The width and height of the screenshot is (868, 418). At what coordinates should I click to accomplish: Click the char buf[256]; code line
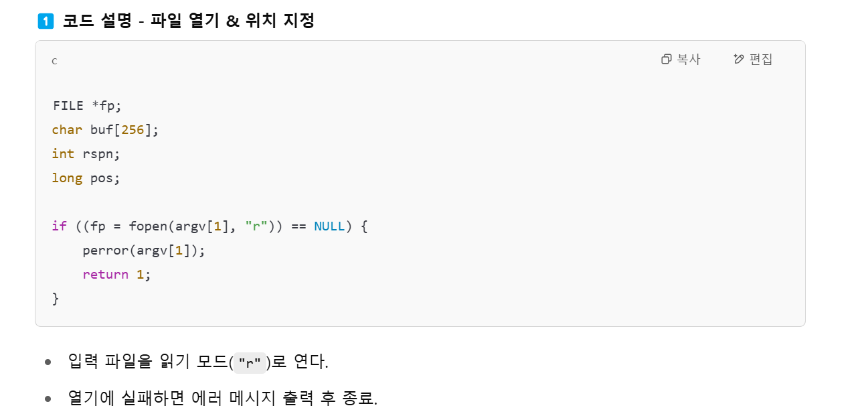coord(106,130)
